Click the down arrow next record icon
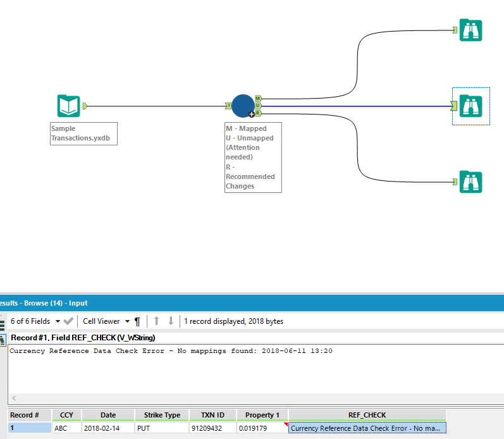 [171, 321]
